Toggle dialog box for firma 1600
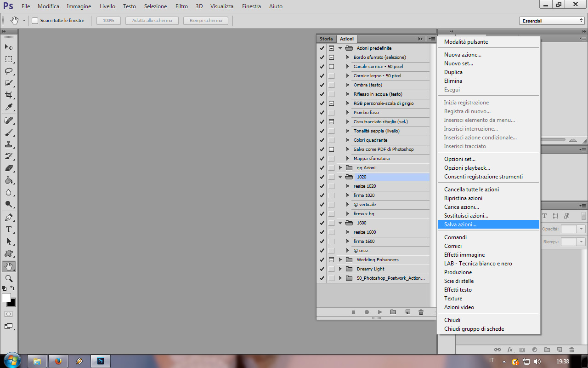 point(331,241)
